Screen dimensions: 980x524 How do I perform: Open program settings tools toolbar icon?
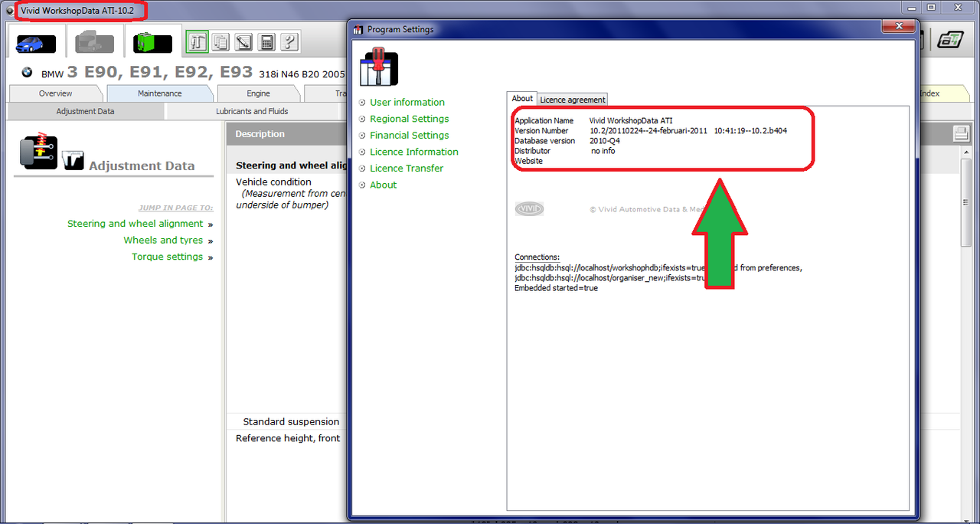197,42
